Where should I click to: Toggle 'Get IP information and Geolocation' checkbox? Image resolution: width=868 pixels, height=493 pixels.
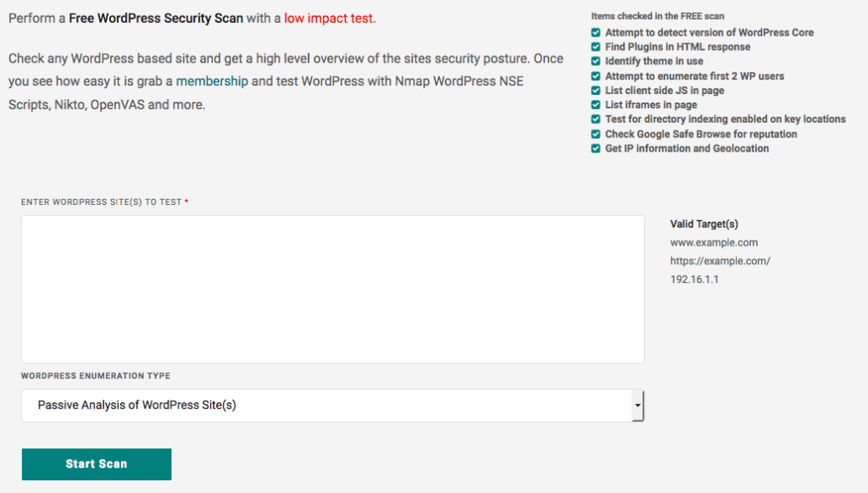click(x=596, y=148)
